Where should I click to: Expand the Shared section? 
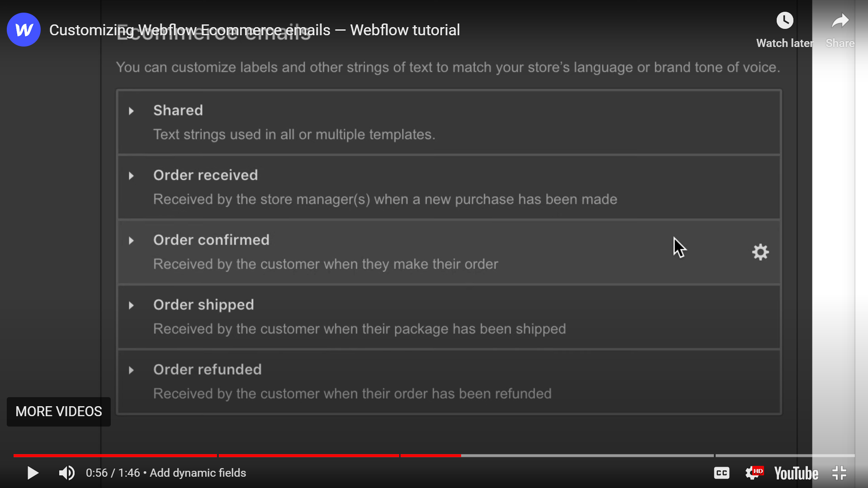pyautogui.click(x=131, y=111)
